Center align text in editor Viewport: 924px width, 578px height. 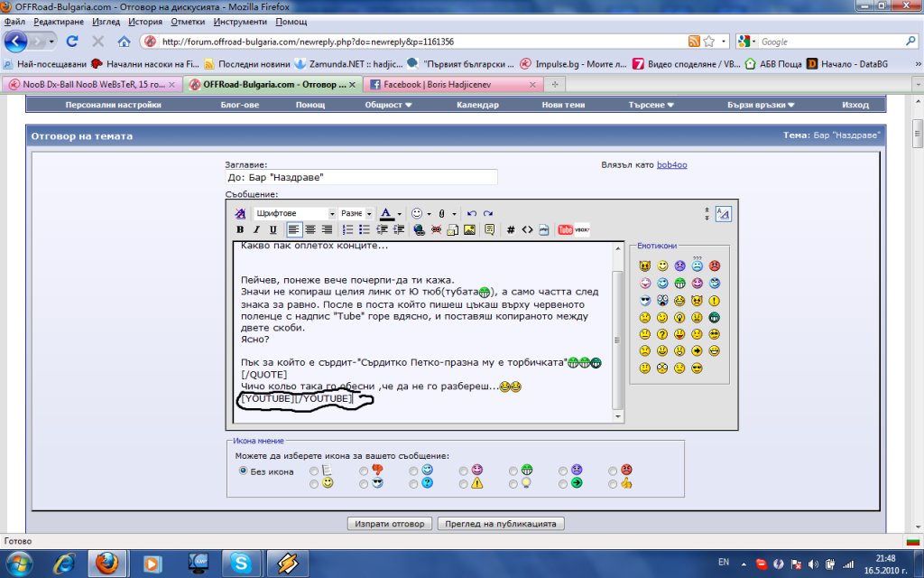(x=310, y=230)
